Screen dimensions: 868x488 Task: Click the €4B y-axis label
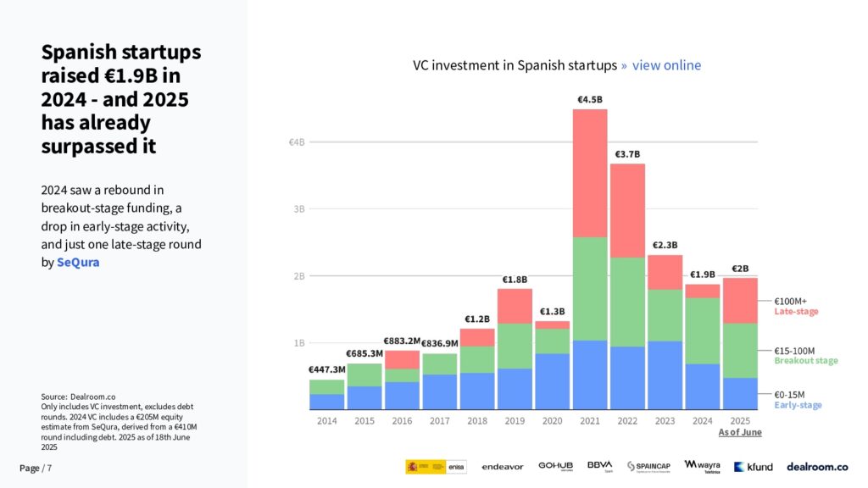(x=297, y=142)
